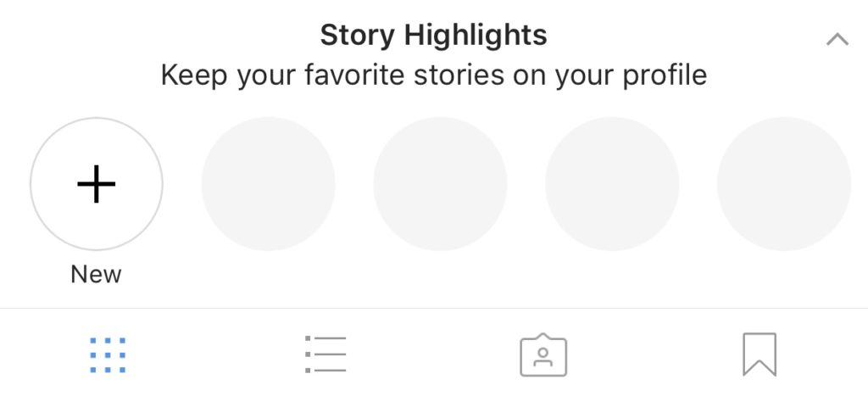Activate the blue nine-dot grid icon
The height and width of the screenshot is (396, 868).
108,354
